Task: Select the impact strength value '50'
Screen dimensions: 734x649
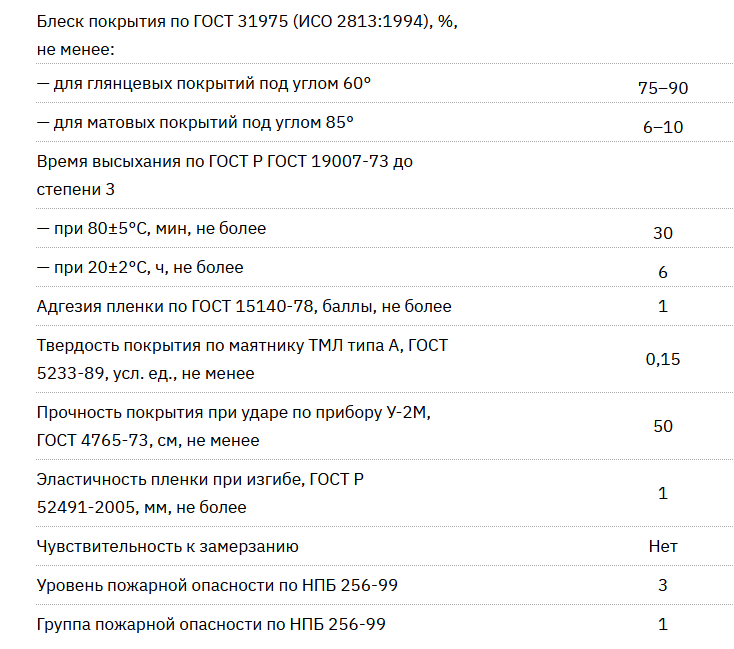Action: click(663, 426)
